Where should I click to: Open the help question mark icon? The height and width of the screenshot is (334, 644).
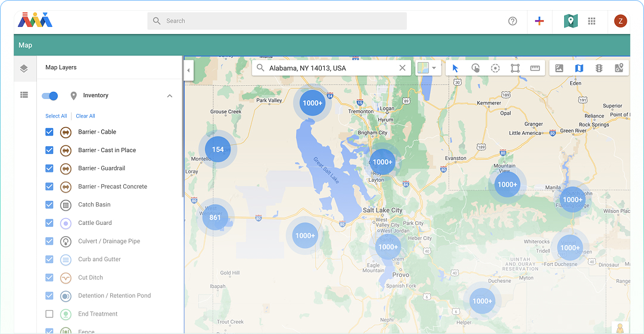click(x=512, y=21)
